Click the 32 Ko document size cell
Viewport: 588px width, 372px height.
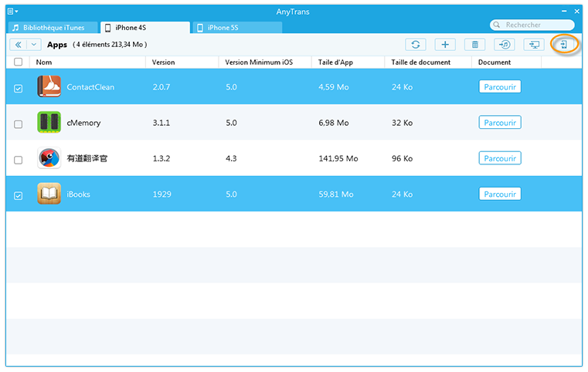click(x=402, y=123)
